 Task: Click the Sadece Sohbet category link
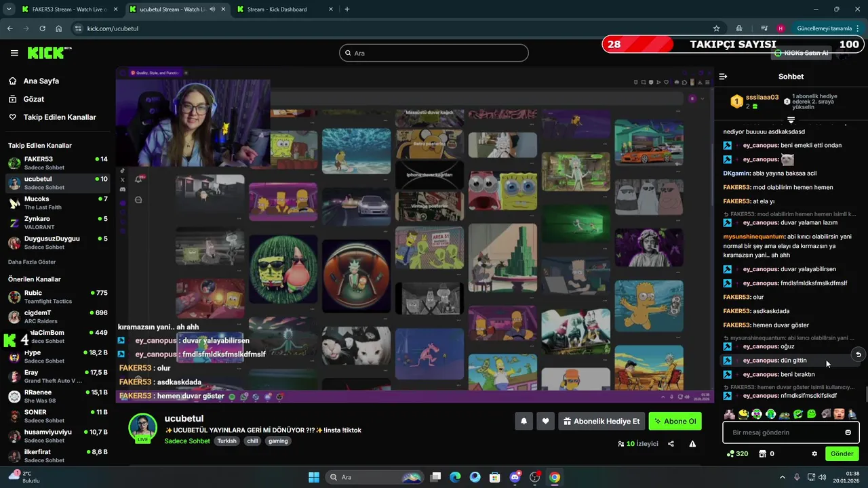coord(187,441)
